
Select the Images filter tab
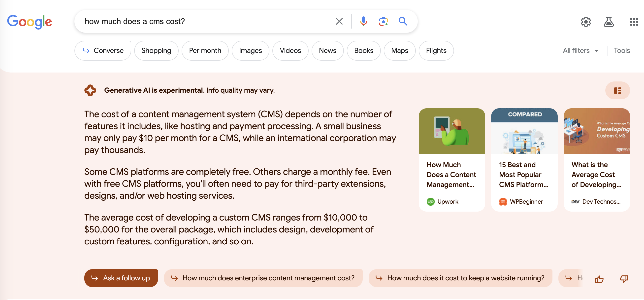coord(250,51)
